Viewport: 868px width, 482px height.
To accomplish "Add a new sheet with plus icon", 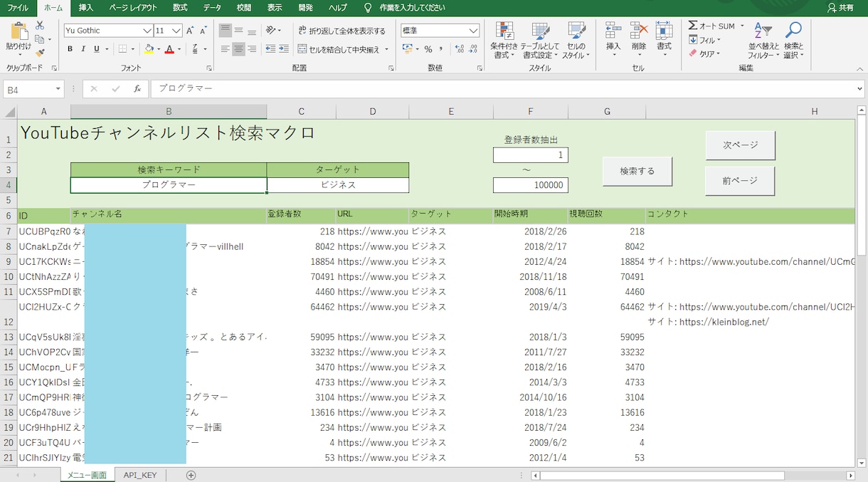I will (x=191, y=475).
